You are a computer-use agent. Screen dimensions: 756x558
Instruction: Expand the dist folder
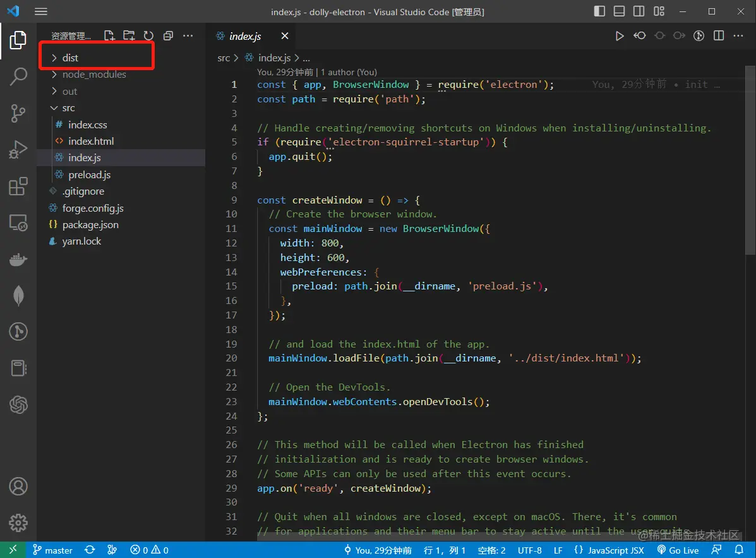70,58
